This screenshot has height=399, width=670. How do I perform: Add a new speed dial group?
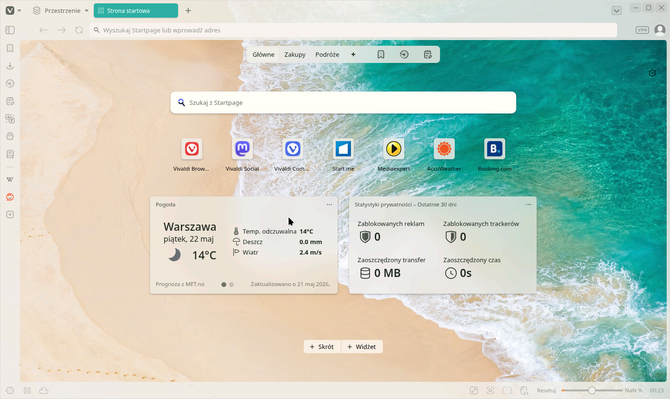pos(353,55)
